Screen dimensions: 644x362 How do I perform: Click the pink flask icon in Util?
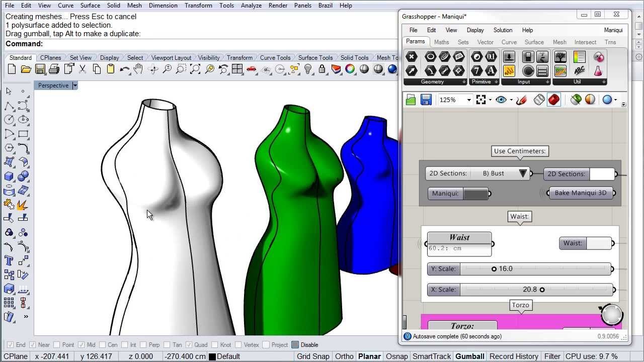click(x=598, y=70)
